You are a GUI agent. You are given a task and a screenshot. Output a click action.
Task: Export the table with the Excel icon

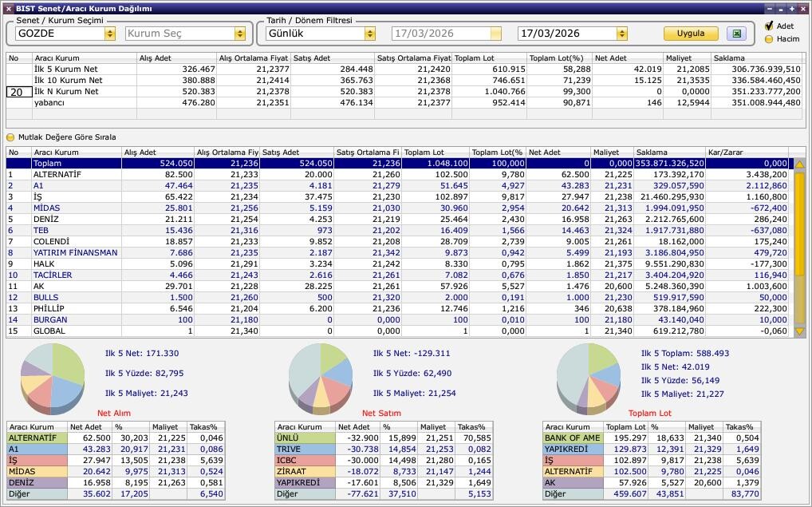(x=737, y=34)
